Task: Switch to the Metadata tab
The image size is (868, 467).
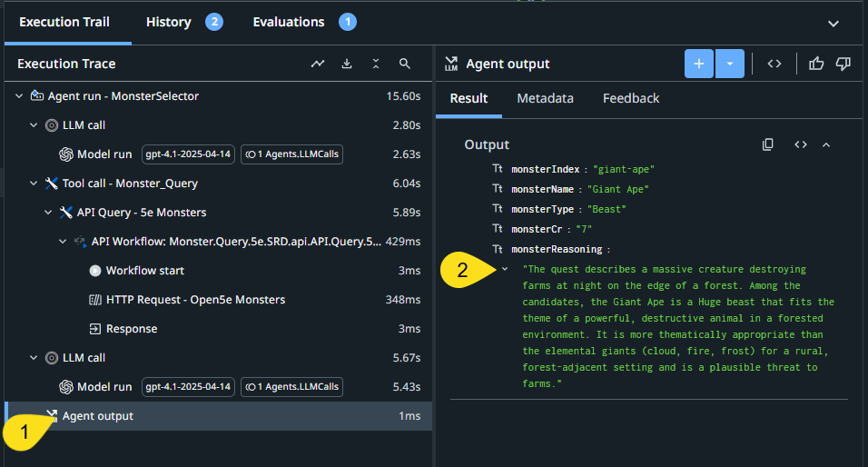Action: [x=546, y=99]
